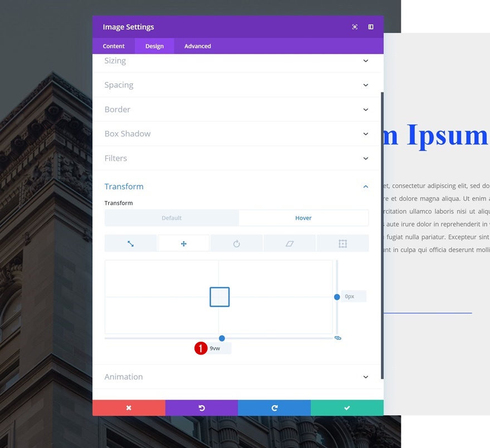Switch to the Hover transform state
The image size is (490, 448).
click(303, 218)
